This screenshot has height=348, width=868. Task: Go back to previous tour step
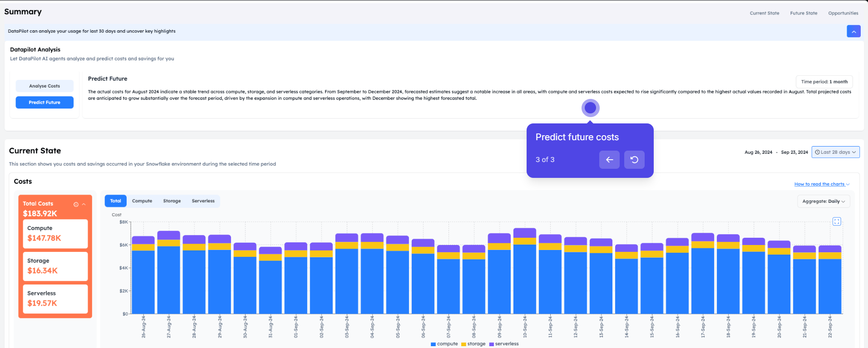click(609, 160)
